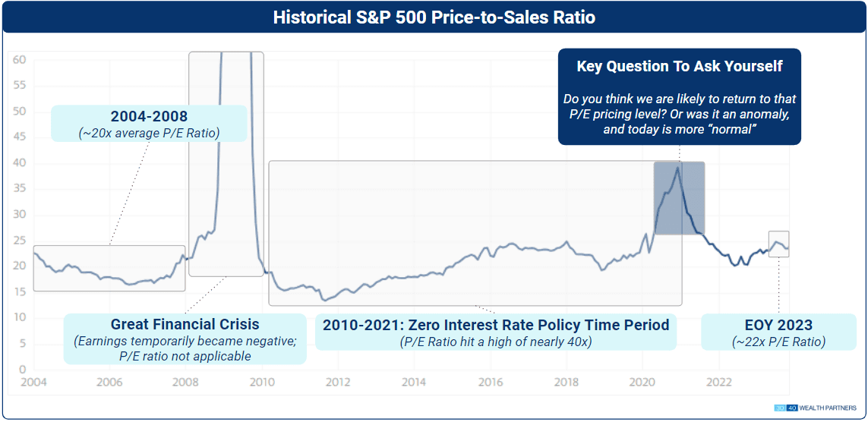Click the 60 y-axis value label
Image resolution: width=868 pixels, height=422 pixels.
[20, 60]
